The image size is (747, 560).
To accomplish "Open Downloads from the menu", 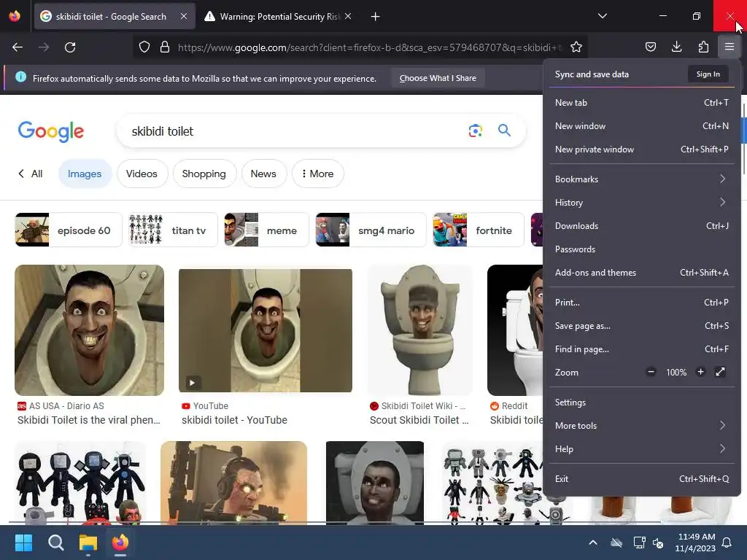I will 642,226.
